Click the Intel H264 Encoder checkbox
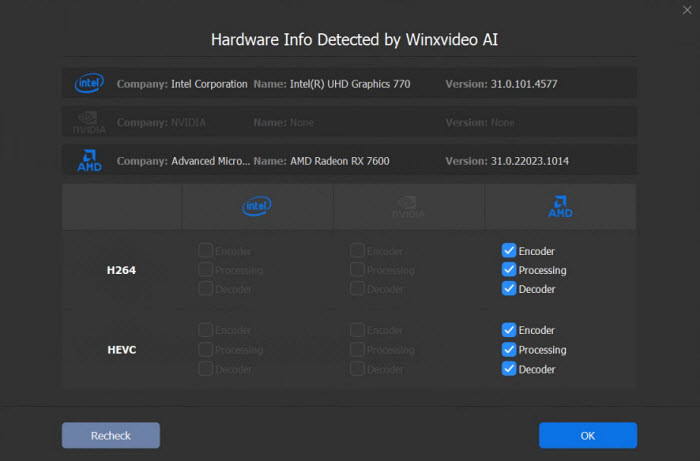 (x=205, y=251)
